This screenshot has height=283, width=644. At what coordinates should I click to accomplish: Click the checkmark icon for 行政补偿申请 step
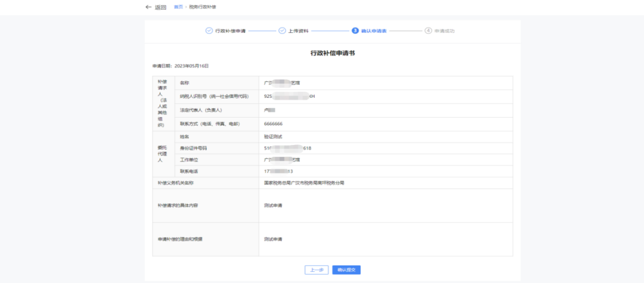click(209, 30)
